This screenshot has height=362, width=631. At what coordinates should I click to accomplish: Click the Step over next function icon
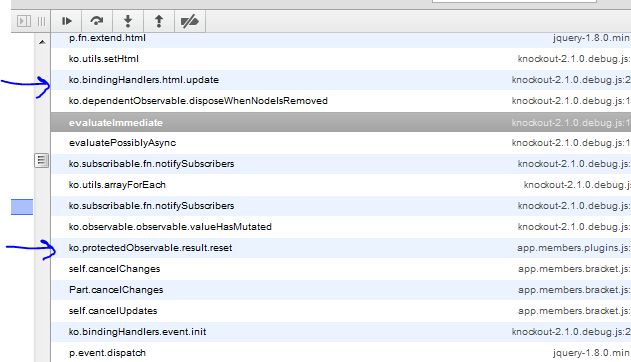point(97,21)
